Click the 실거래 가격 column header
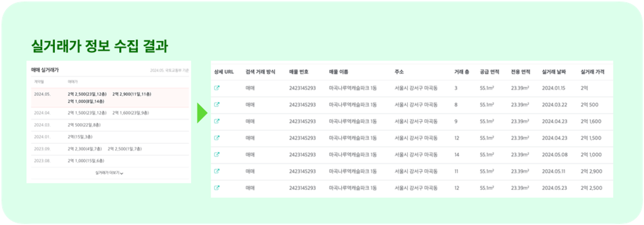 (593, 72)
